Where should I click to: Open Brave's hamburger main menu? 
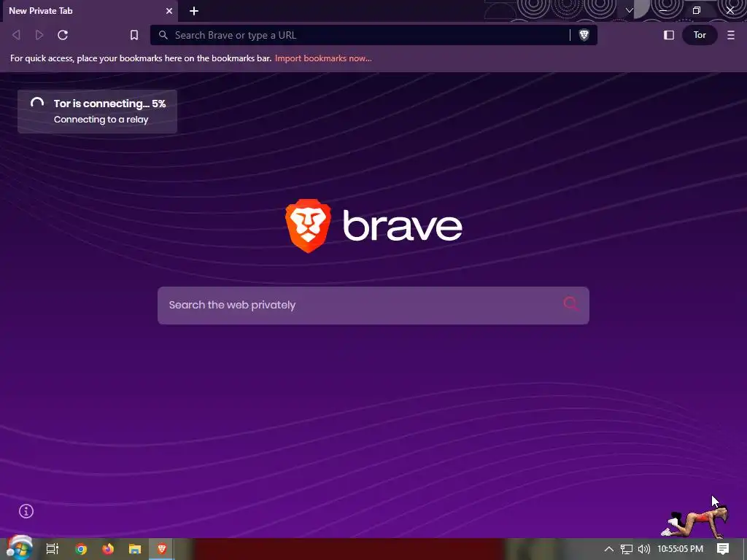coord(731,35)
